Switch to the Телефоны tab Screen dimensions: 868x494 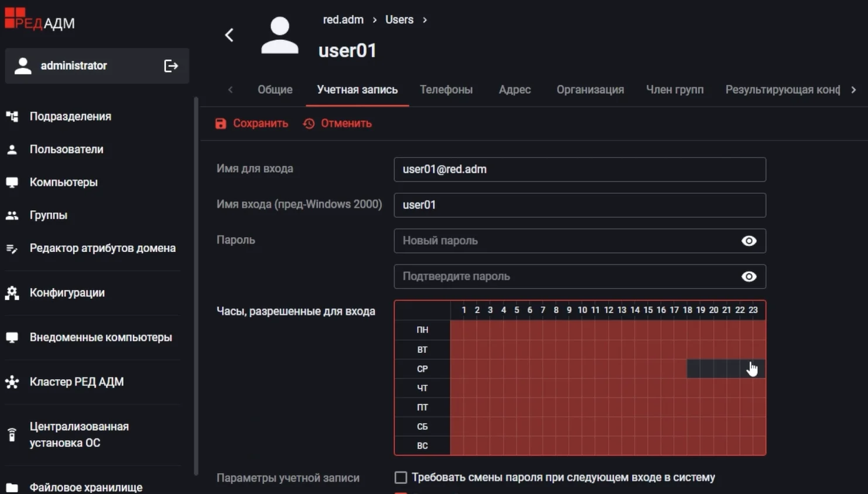click(x=446, y=90)
